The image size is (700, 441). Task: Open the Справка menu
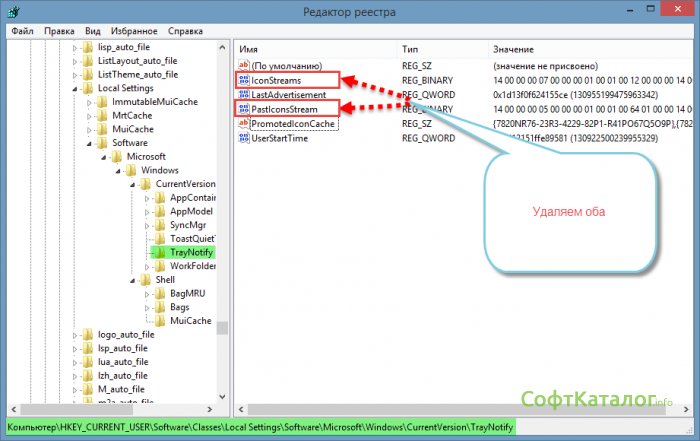pos(184,31)
